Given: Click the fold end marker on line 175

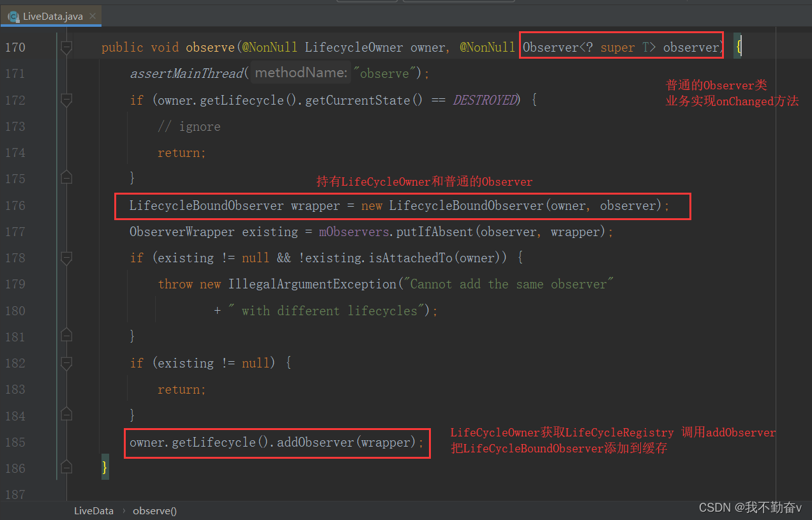Looking at the screenshot, I should [x=66, y=177].
